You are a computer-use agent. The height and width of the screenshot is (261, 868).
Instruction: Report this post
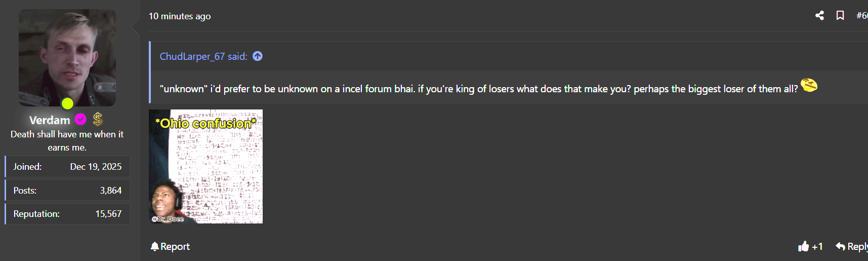click(170, 246)
